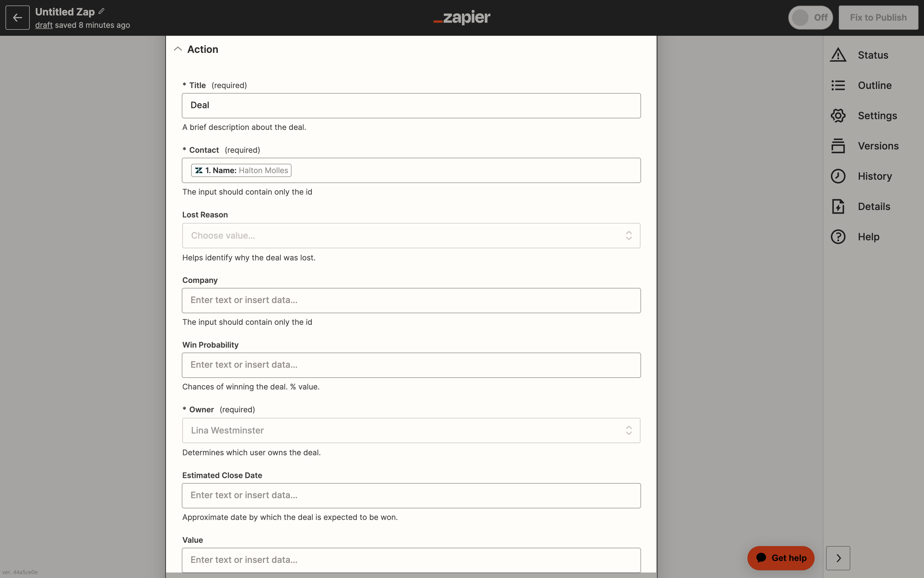
Task: Click the Outline list icon
Action: coord(838,85)
